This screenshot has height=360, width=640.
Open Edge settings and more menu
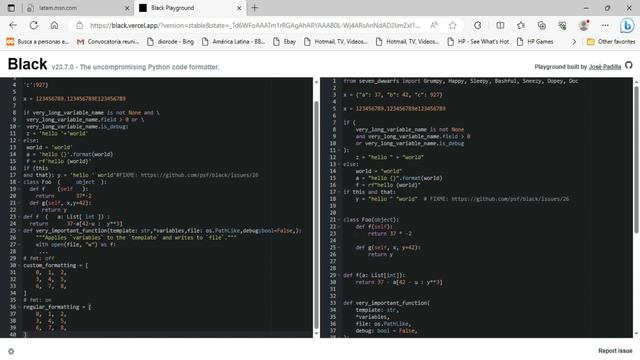pos(605,25)
